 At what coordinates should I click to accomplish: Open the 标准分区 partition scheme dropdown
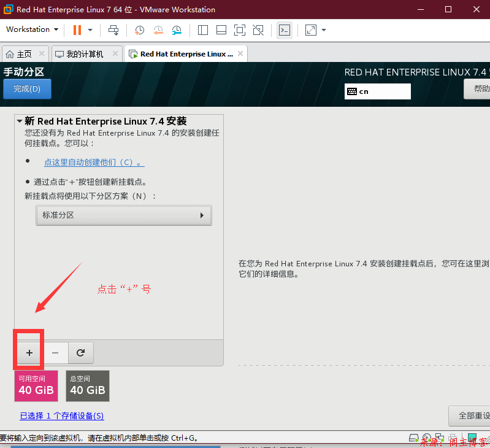point(124,215)
